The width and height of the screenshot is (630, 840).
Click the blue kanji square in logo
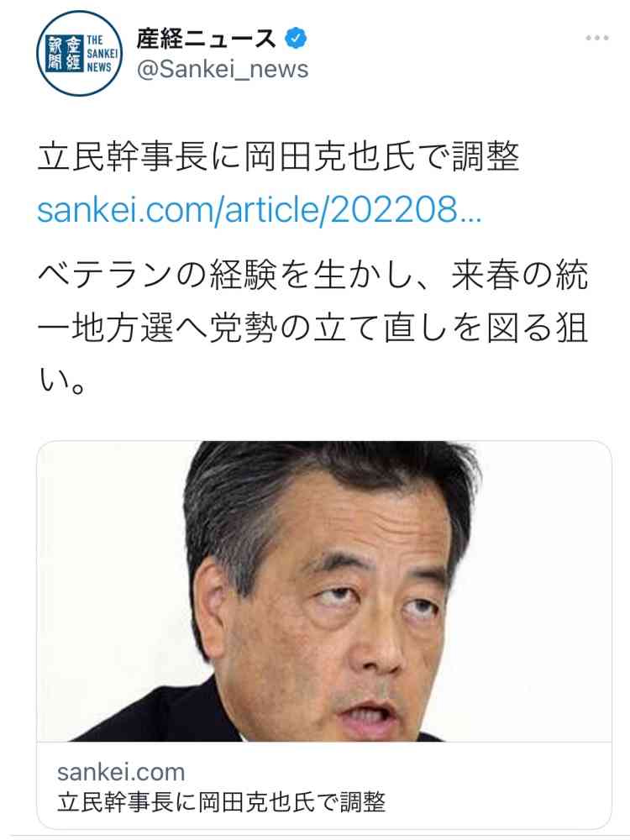[65, 54]
